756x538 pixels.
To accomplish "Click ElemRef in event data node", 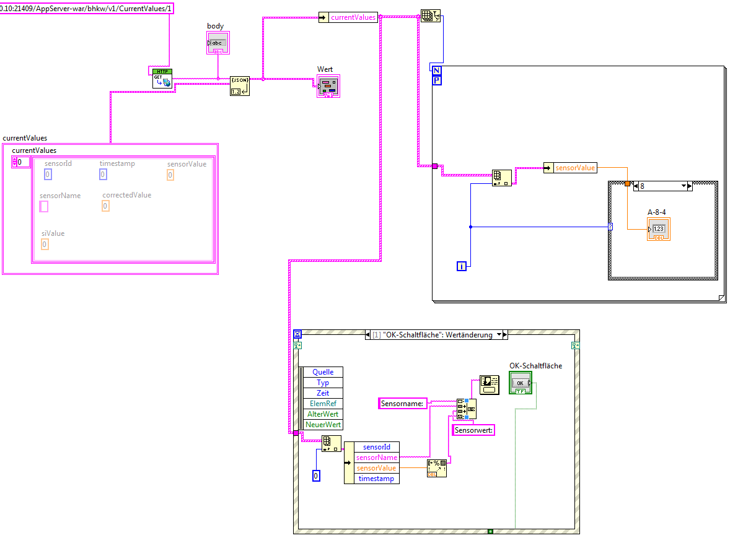I will [x=323, y=404].
